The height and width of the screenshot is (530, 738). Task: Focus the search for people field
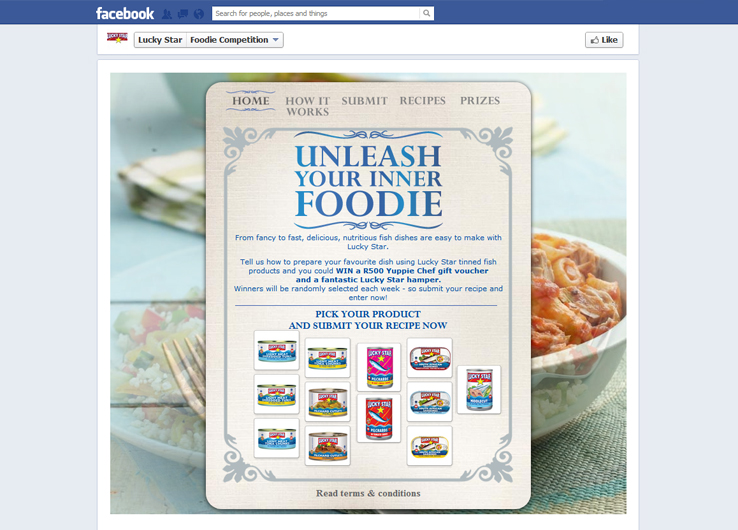pos(316,13)
